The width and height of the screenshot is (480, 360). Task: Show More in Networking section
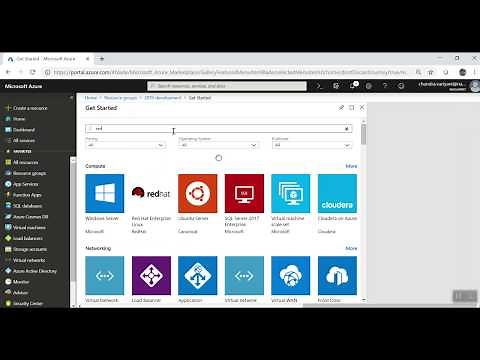pos(351,248)
